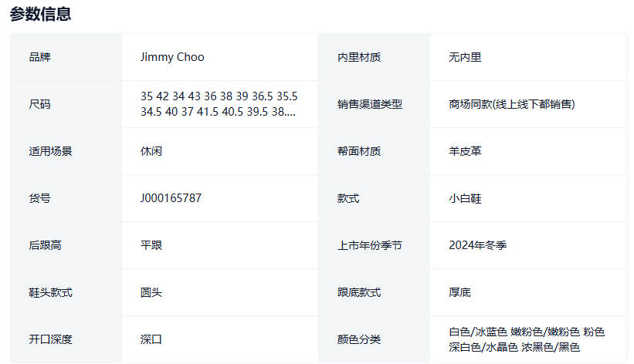Viewport: 634px width, 364px height.
Task: Select the 商场同款(线上线下都销售) value
Action: point(511,104)
